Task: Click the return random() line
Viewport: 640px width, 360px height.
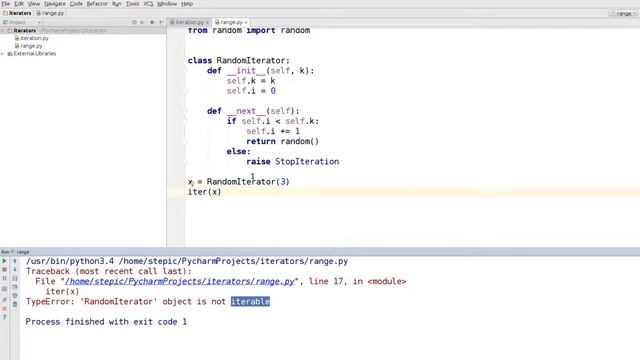Action: (282, 141)
